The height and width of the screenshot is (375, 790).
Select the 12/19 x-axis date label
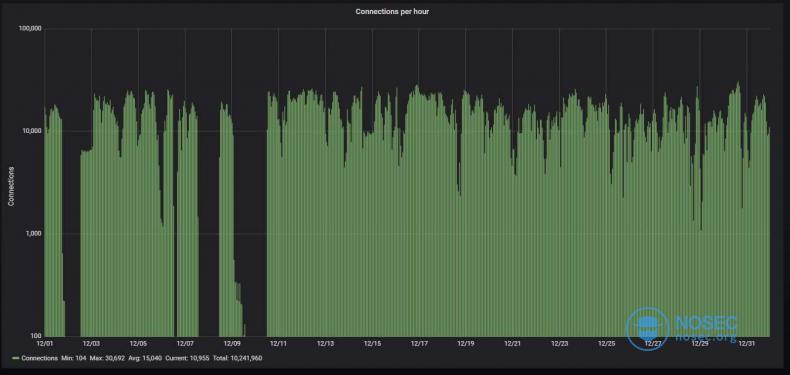[466, 344]
